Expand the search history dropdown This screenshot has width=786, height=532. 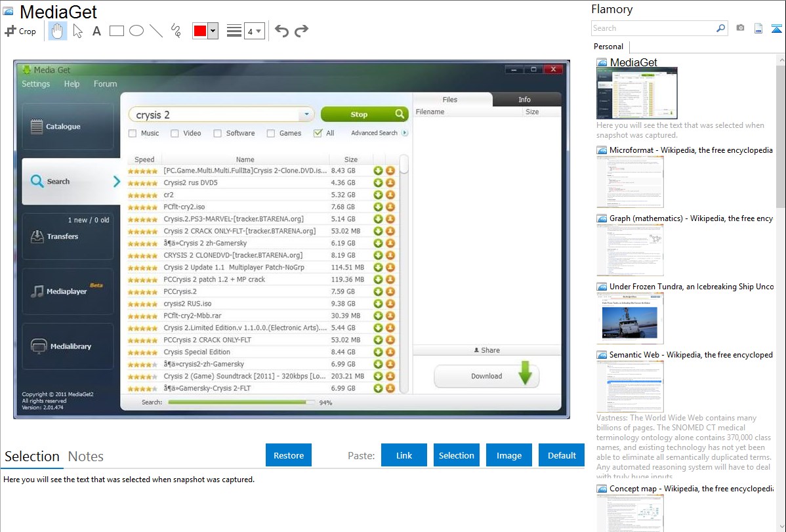[x=306, y=115]
